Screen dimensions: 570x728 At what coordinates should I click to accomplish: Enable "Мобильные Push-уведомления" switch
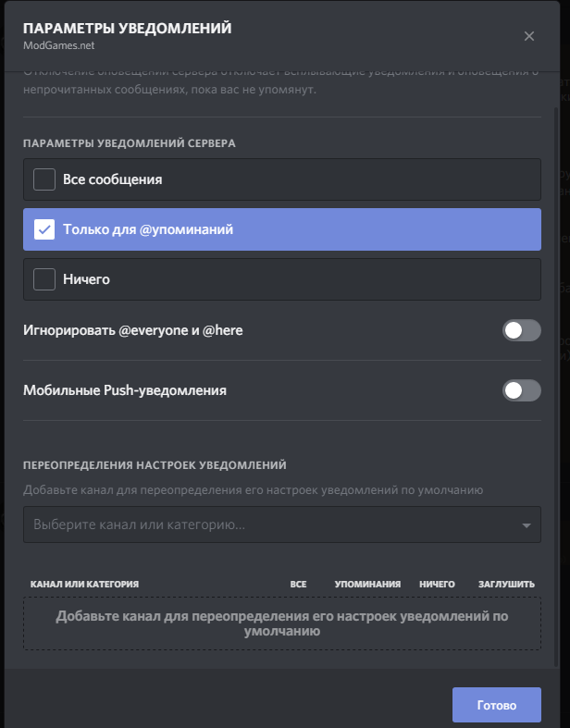coord(522,390)
